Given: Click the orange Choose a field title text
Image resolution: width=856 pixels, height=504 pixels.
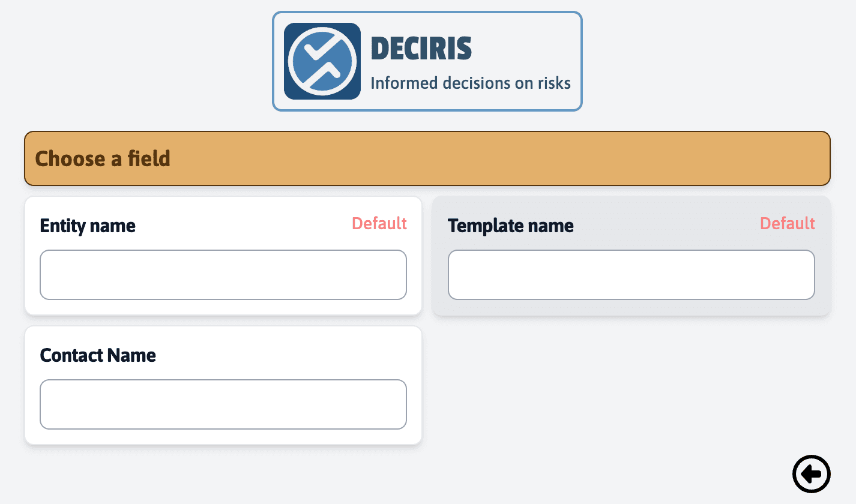Looking at the screenshot, I should tap(103, 158).
